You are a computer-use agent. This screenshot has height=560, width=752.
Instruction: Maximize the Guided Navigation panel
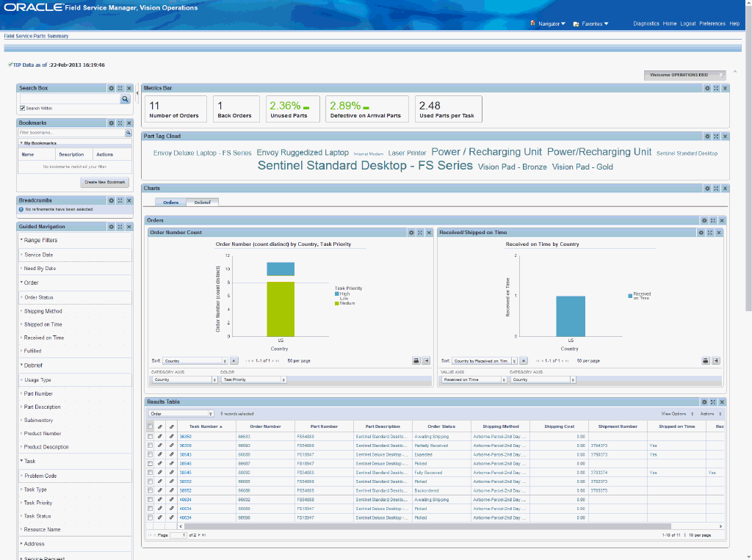[120, 227]
